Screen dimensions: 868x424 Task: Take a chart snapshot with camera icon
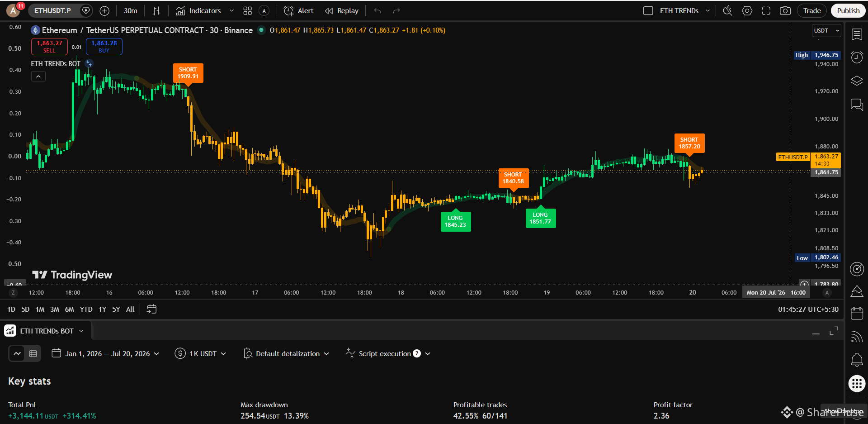click(785, 11)
